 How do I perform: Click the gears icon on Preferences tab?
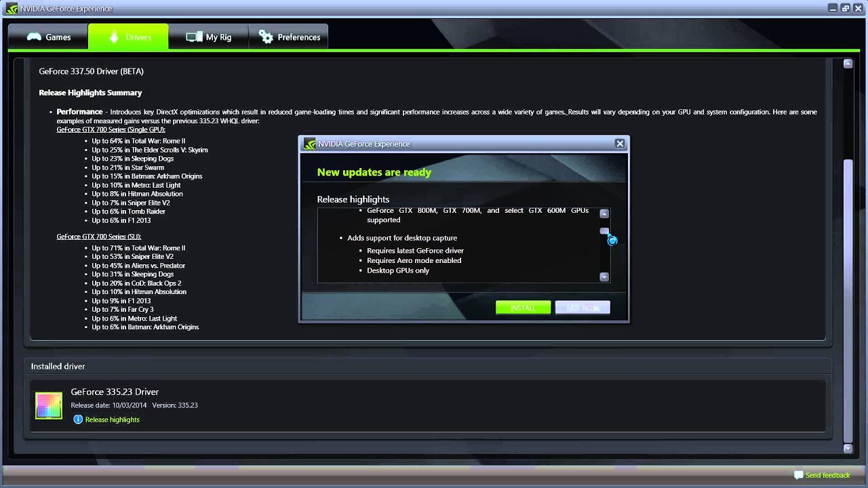266,37
